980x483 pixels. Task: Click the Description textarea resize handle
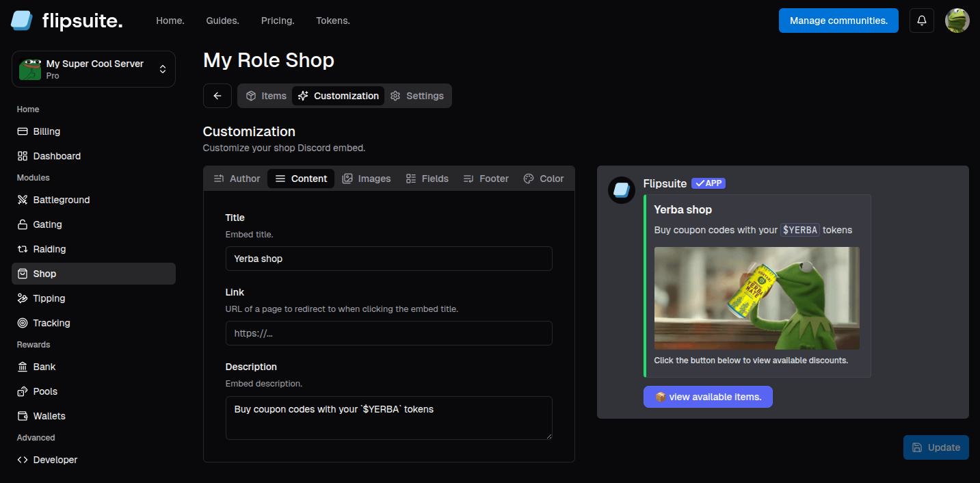pyautogui.click(x=548, y=435)
